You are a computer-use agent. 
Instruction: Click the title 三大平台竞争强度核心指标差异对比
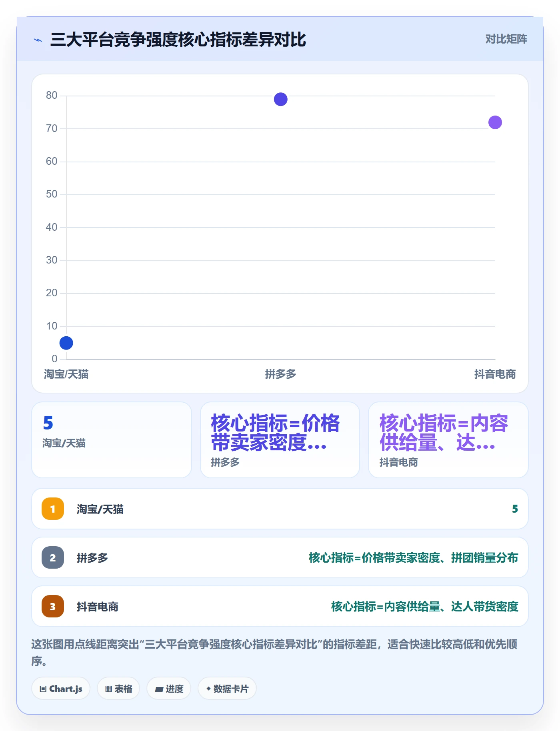coord(178,40)
